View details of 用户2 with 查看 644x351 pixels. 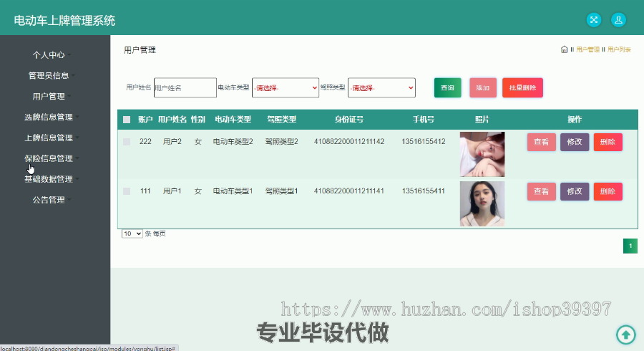542,142
